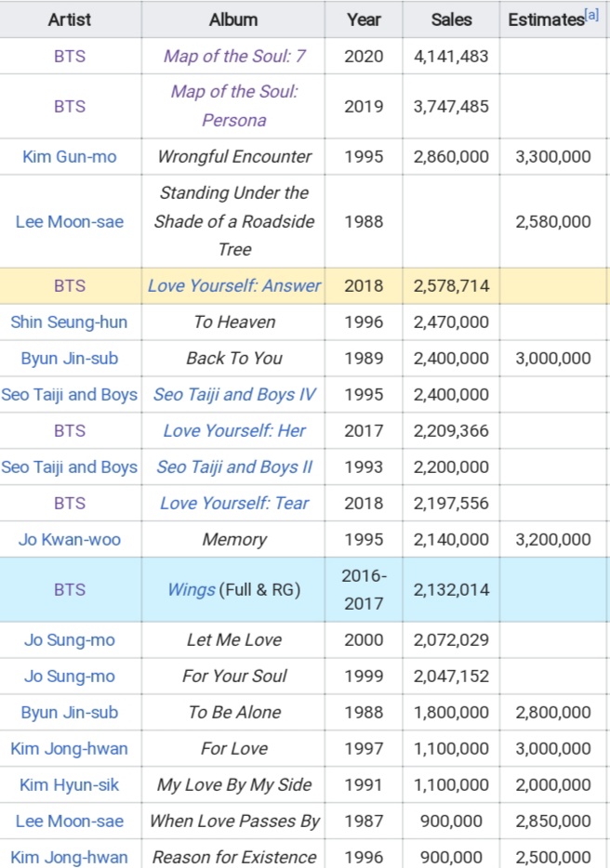This screenshot has width=610, height=868.
Task: Click the Kim Hyun-sik artist link
Action: (x=69, y=785)
